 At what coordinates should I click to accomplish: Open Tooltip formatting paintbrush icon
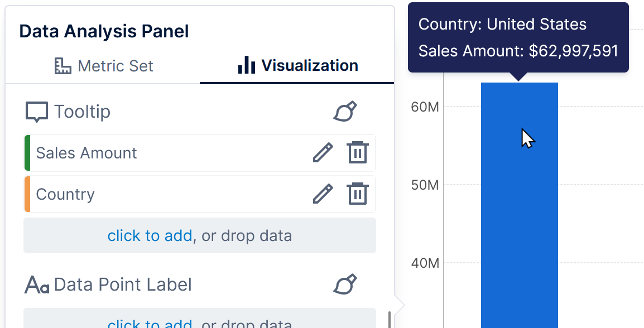(x=344, y=112)
